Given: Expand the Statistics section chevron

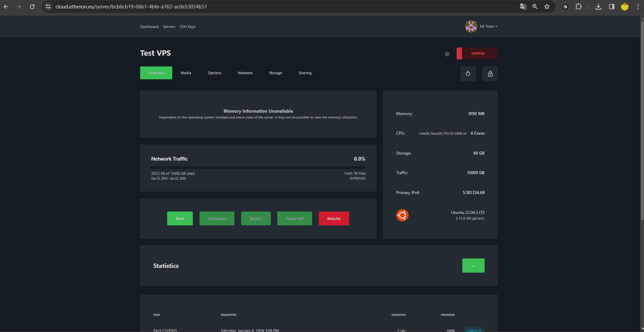Looking at the screenshot, I should point(473,266).
